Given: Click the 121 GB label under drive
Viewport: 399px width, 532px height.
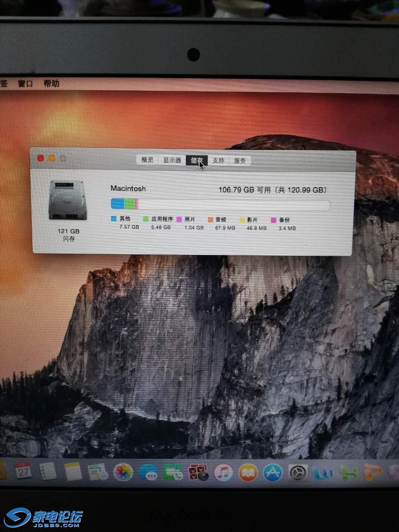Looking at the screenshot, I should click(69, 231).
